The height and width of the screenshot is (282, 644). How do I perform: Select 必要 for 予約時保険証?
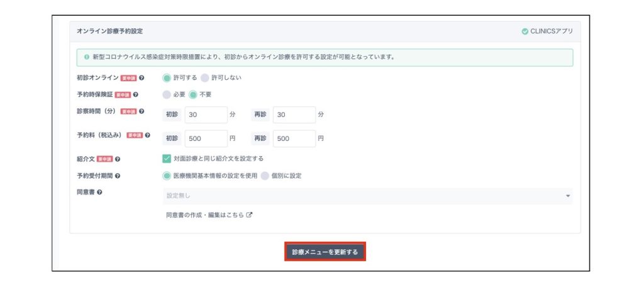click(167, 95)
